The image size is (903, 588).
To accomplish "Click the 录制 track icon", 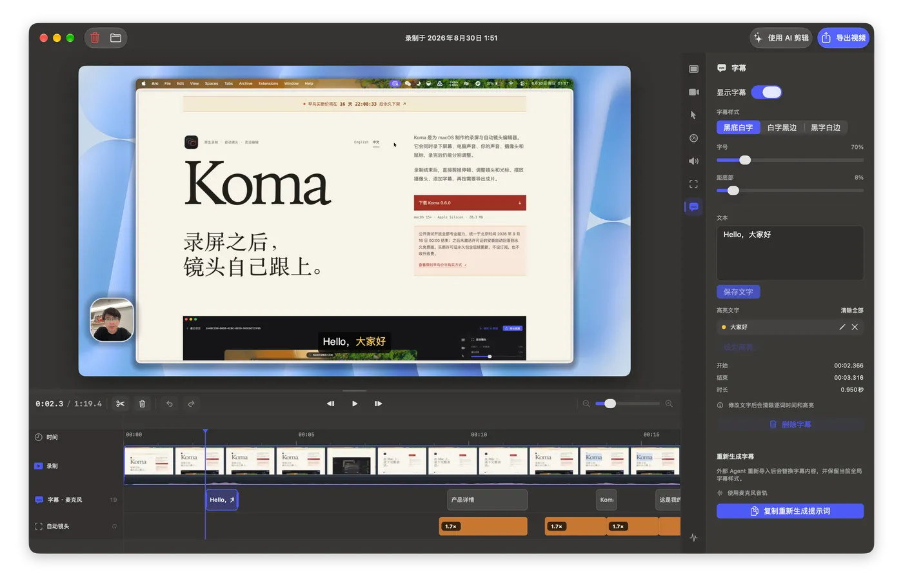I will click(39, 465).
